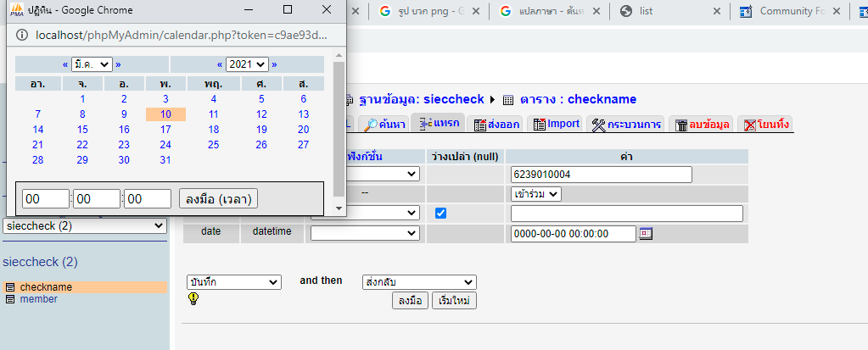Click the 6239010004 value field
This screenshot has width=868, height=350.
point(602,175)
